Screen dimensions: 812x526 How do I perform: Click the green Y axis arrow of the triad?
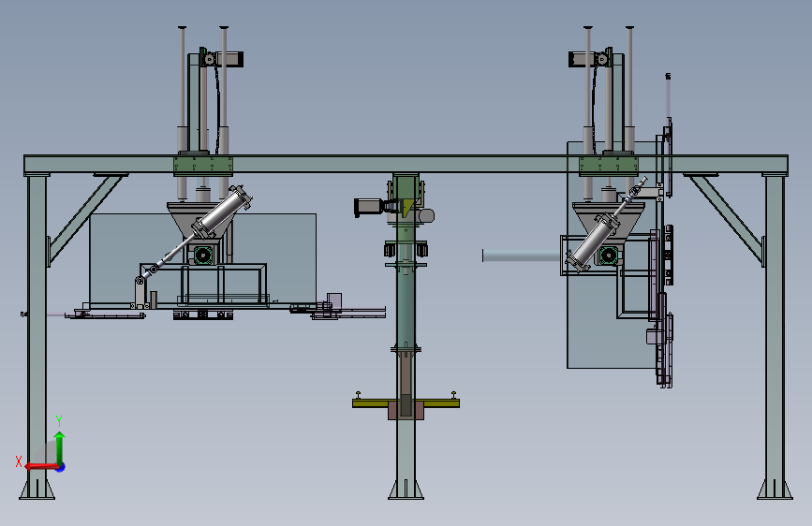point(60,447)
